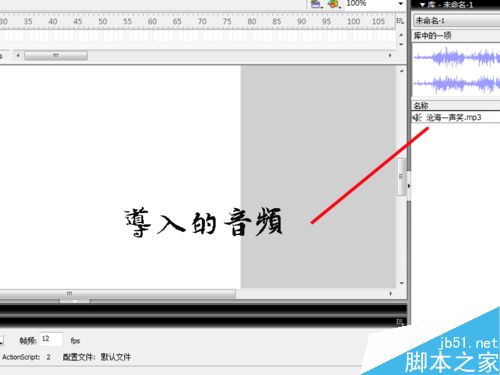
Task: Click the sound icon beside 沧海一声笑.mp3
Action: pos(417,117)
